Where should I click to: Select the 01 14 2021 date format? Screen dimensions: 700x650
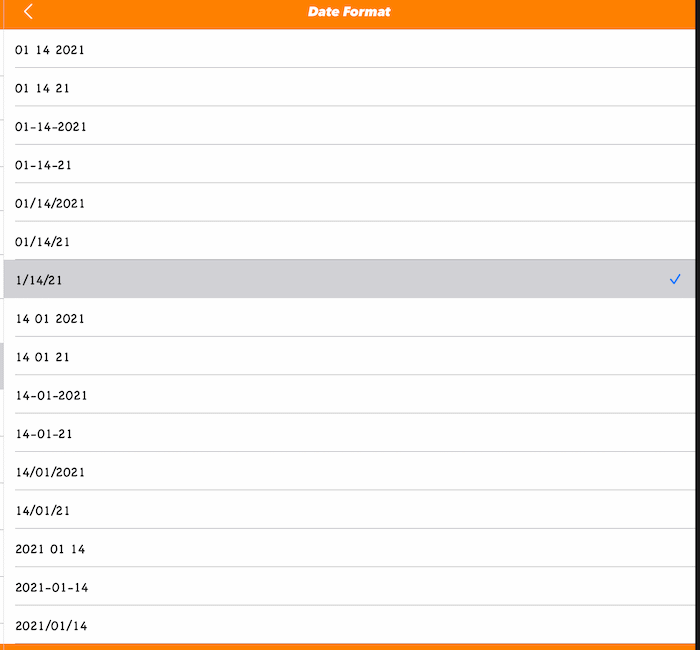click(349, 49)
